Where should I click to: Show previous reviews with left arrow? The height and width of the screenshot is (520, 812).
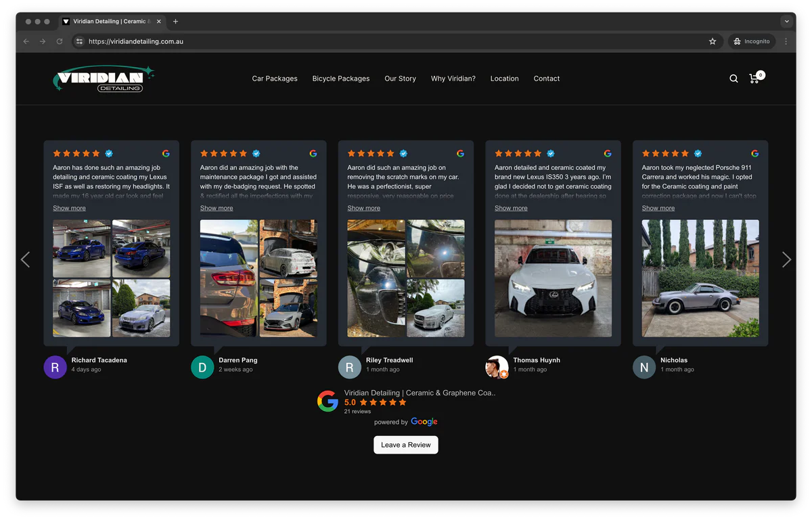pyautogui.click(x=25, y=259)
